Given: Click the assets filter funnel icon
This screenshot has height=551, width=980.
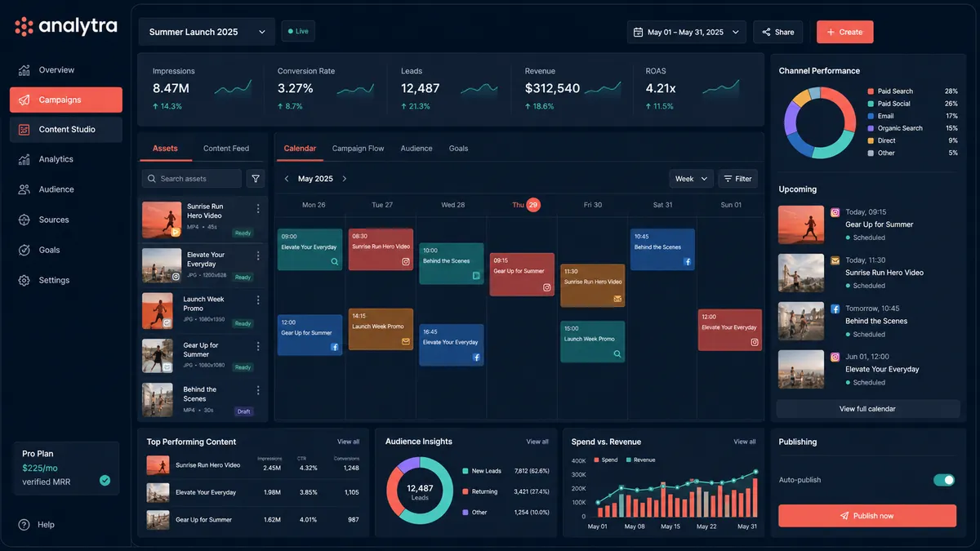Looking at the screenshot, I should tap(256, 179).
